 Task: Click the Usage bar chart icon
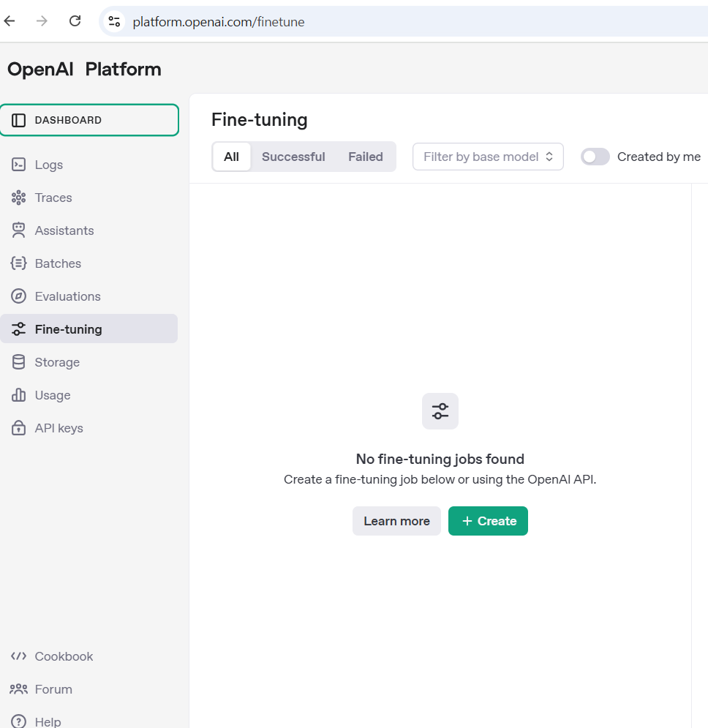tap(18, 395)
